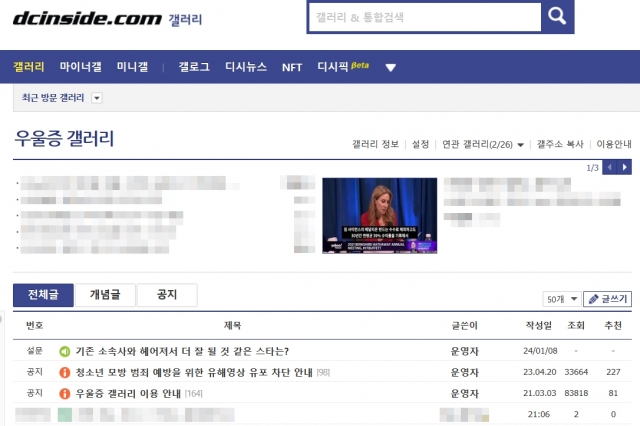640x426 pixels.
Task: Open the dcinside.com logo homepage
Action: pos(87,18)
